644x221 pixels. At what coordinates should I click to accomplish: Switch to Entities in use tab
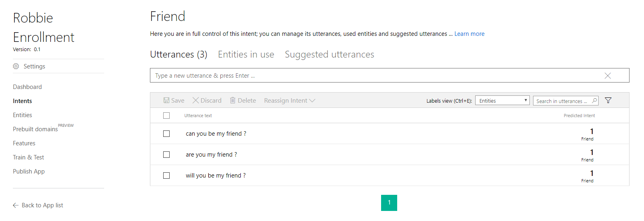[246, 55]
